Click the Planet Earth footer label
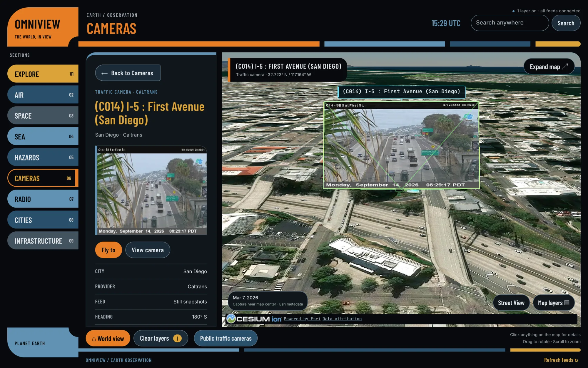 30,344
